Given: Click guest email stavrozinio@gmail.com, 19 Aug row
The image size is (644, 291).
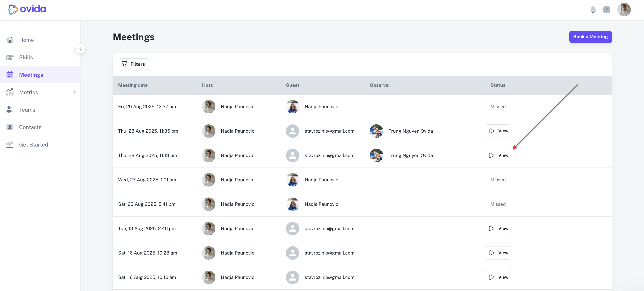Looking at the screenshot, I should [329, 229].
